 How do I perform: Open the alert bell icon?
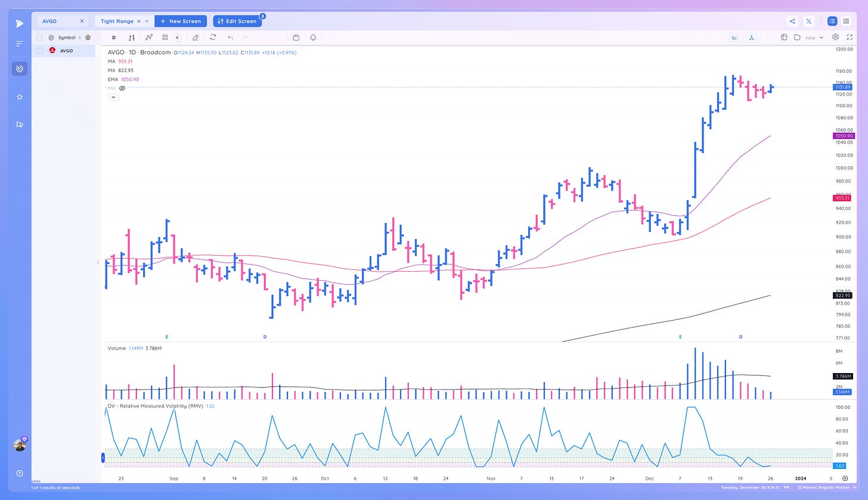(x=313, y=38)
